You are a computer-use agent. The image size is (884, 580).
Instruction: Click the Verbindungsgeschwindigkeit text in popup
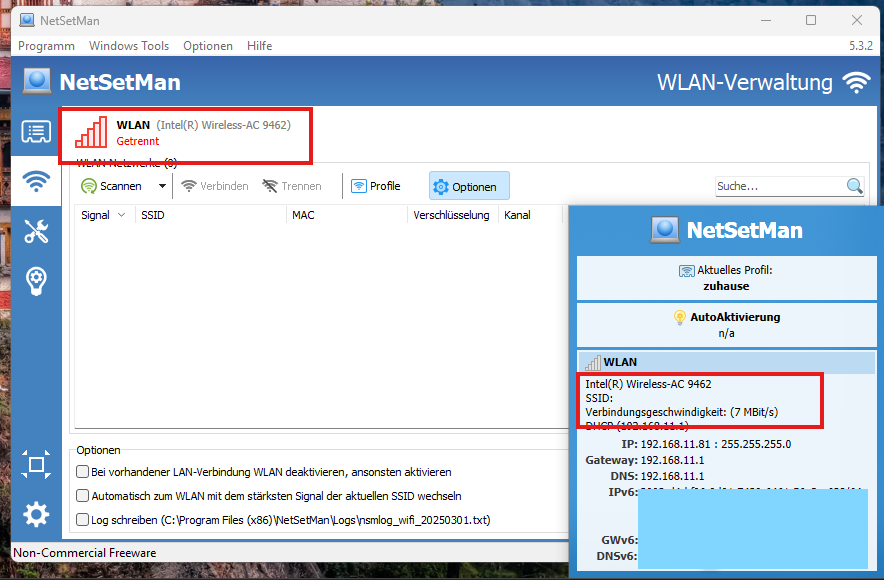682,412
